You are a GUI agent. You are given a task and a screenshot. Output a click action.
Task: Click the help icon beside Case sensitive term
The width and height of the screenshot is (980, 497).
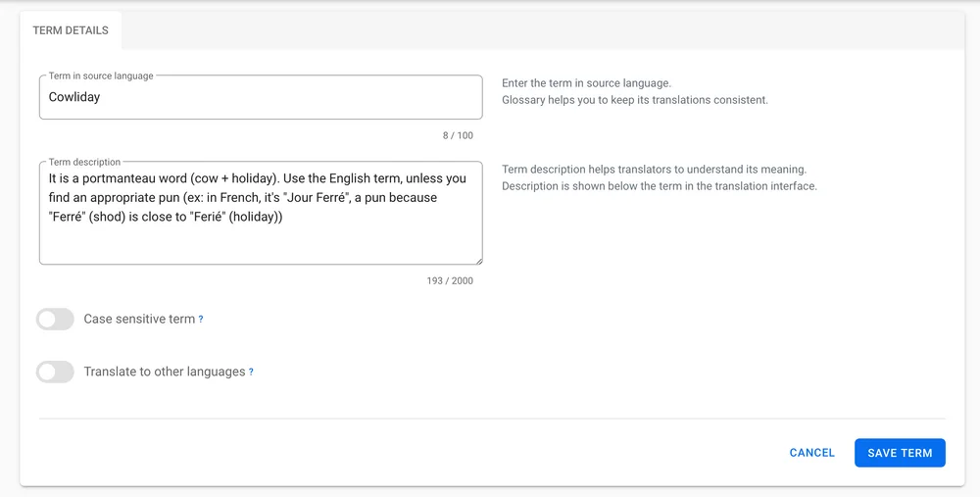tap(201, 320)
